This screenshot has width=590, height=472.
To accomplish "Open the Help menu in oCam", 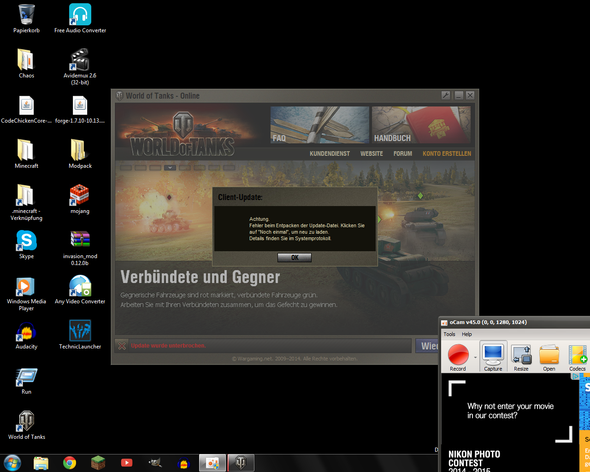I will (x=467, y=334).
